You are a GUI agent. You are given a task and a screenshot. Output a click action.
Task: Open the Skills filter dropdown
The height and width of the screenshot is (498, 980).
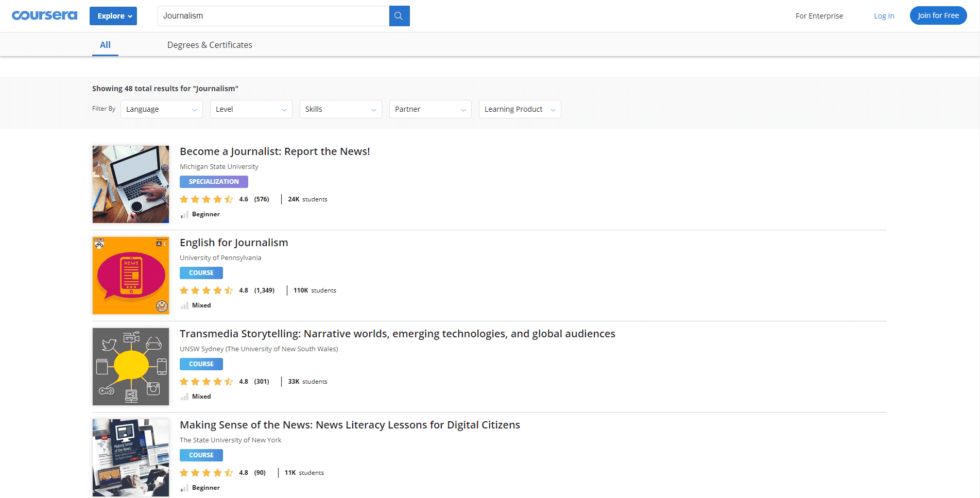pos(341,109)
